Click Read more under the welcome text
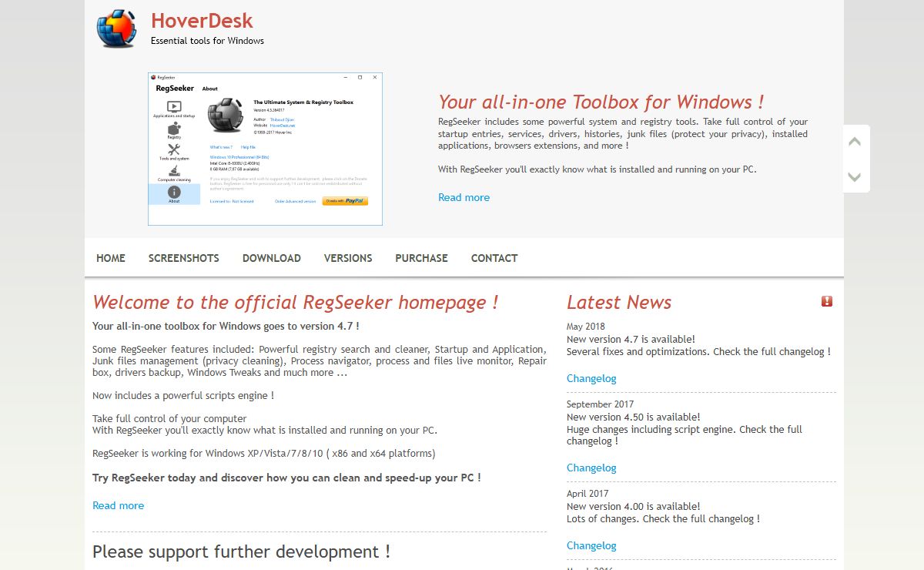The width and height of the screenshot is (924, 570). tap(118, 505)
